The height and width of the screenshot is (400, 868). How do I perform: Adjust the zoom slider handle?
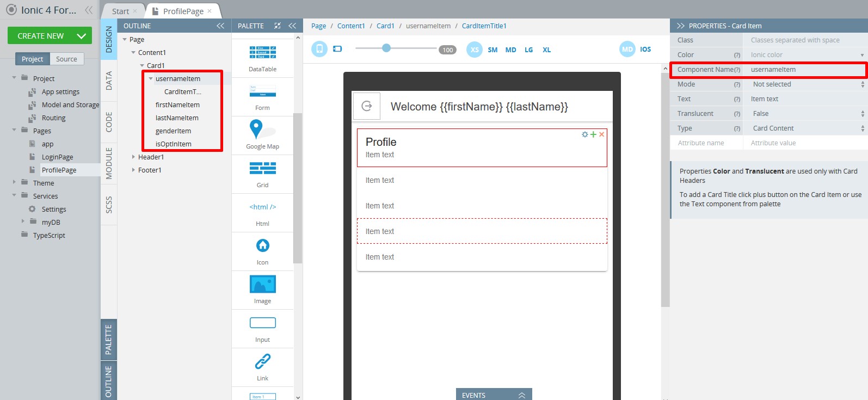[x=386, y=48]
